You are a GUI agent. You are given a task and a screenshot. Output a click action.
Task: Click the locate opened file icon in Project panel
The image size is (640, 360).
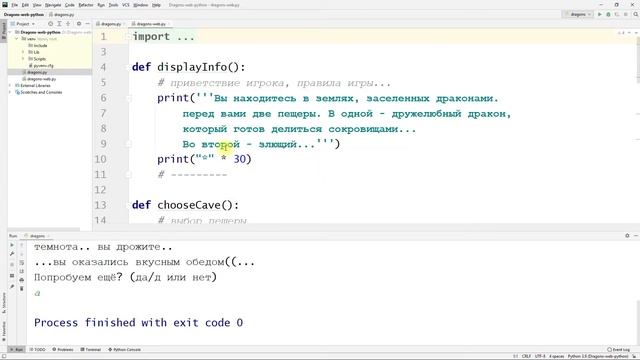pyautogui.click(x=51, y=24)
